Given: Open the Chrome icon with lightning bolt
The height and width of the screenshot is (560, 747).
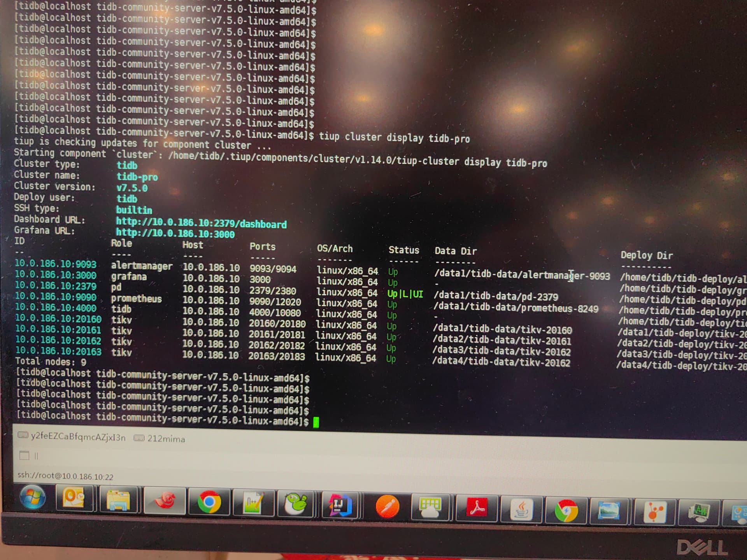Looking at the screenshot, I should [566, 510].
